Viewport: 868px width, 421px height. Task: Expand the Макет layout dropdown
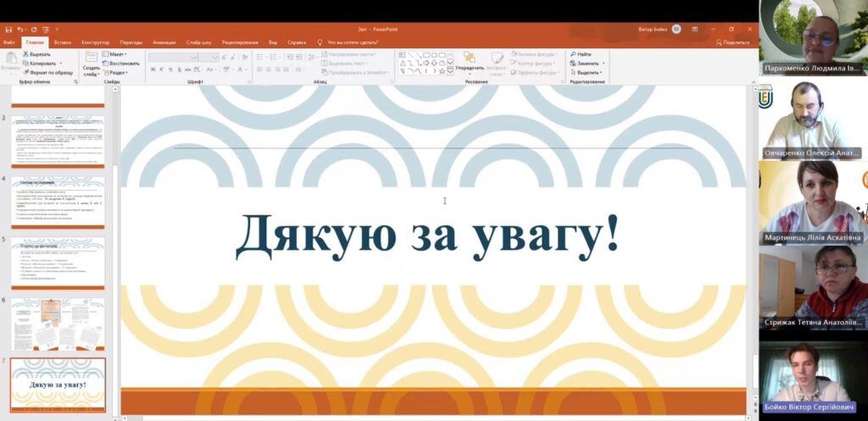pyautogui.click(x=117, y=53)
